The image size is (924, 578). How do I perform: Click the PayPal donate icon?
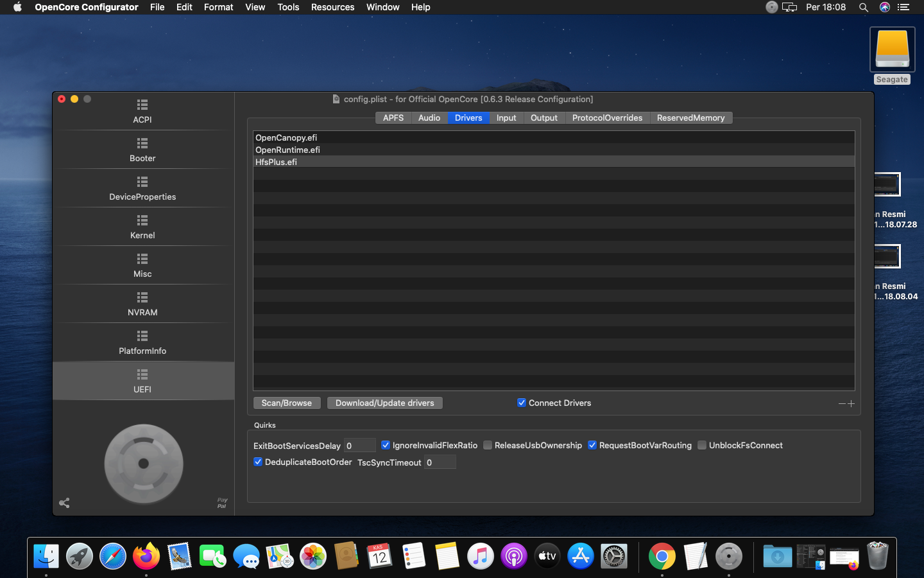pos(222,503)
